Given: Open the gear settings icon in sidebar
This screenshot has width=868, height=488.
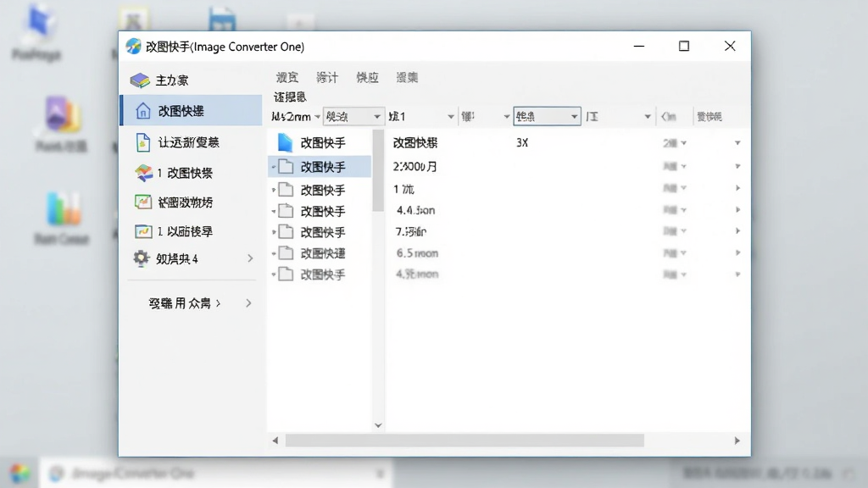Looking at the screenshot, I should (x=142, y=258).
